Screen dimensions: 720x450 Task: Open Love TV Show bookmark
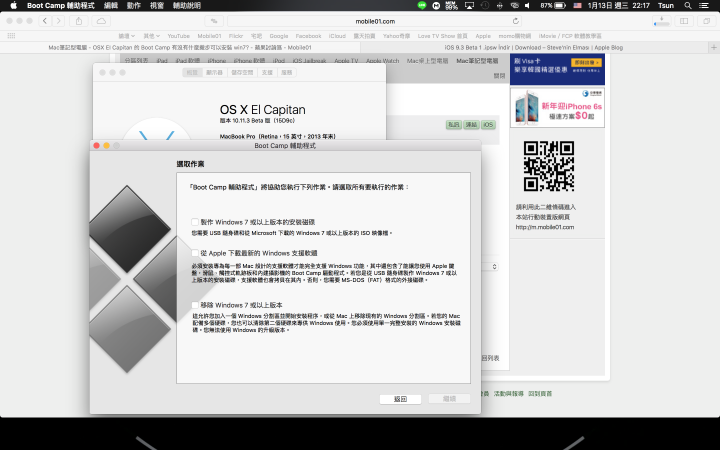tap(442, 36)
